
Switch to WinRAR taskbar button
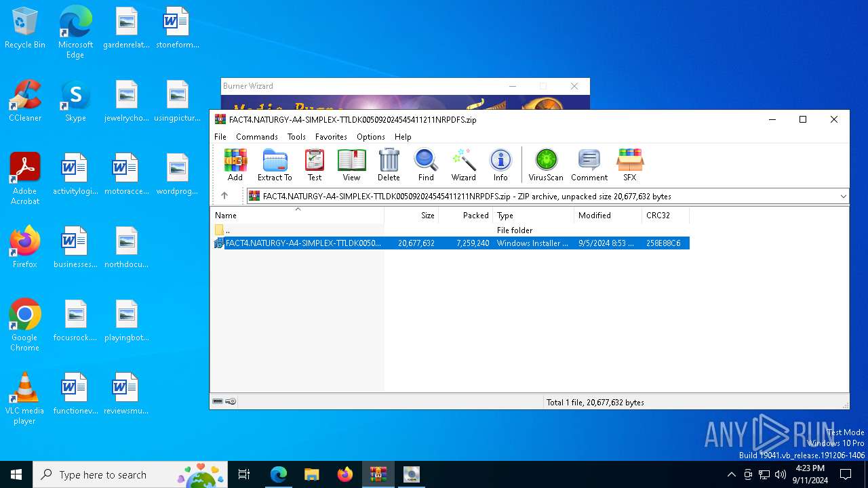(x=378, y=474)
